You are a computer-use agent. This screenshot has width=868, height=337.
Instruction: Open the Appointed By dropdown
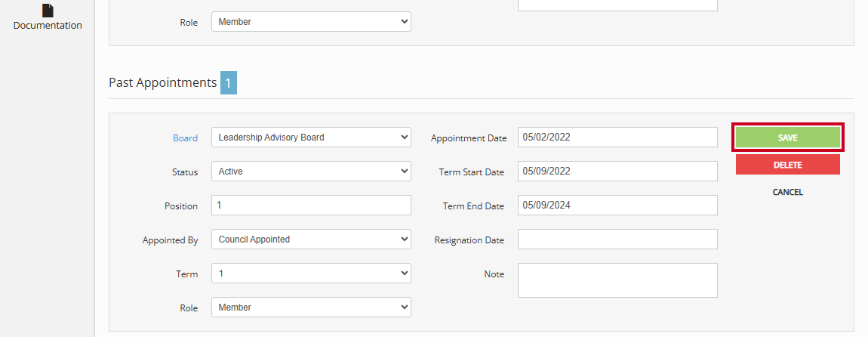point(311,240)
